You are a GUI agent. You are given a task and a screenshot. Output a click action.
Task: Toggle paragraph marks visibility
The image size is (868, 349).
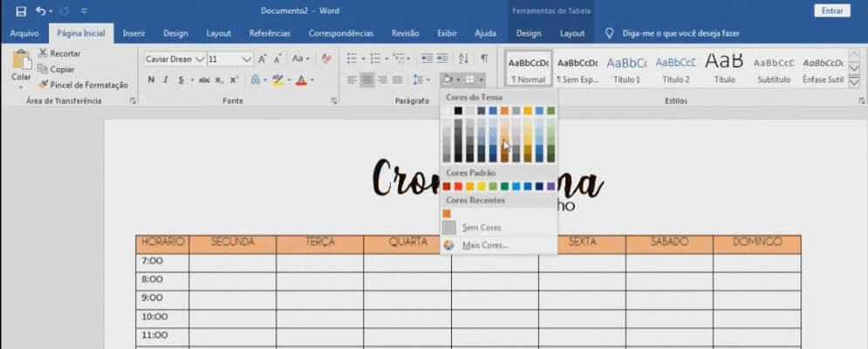coord(484,58)
